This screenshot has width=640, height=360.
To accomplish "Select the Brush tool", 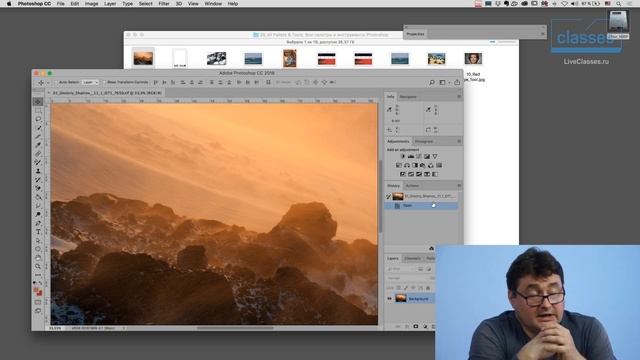I will coord(38,162).
